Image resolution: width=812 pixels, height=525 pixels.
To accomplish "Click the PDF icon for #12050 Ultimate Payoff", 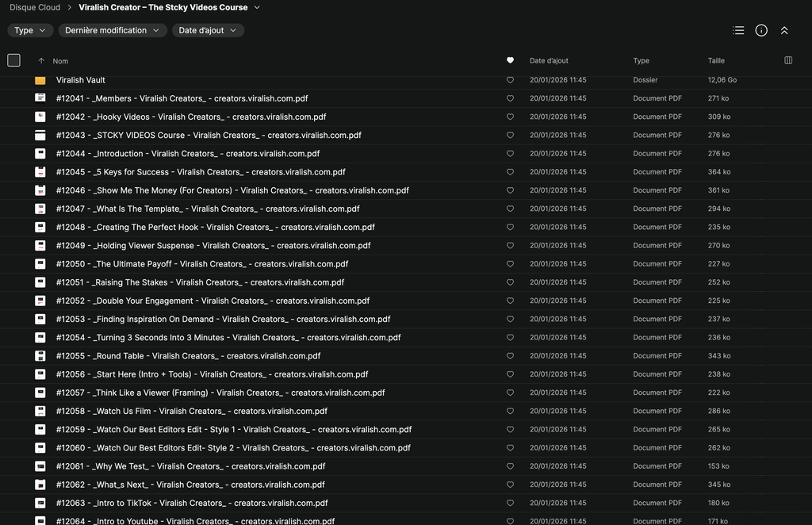I will coord(40,263).
